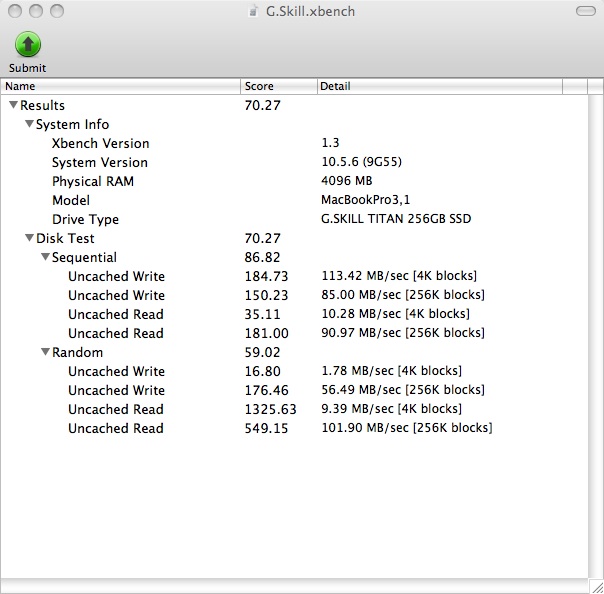The width and height of the screenshot is (604, 594).
Task: Click the 4096 MB detail value
Action: [347, 181]
